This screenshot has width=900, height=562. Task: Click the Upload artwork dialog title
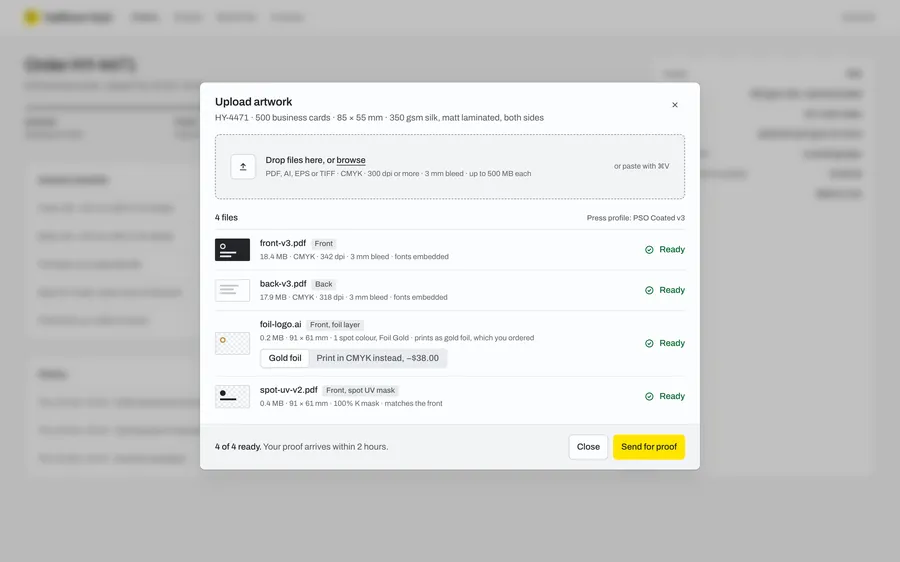(x=253, y=102)
